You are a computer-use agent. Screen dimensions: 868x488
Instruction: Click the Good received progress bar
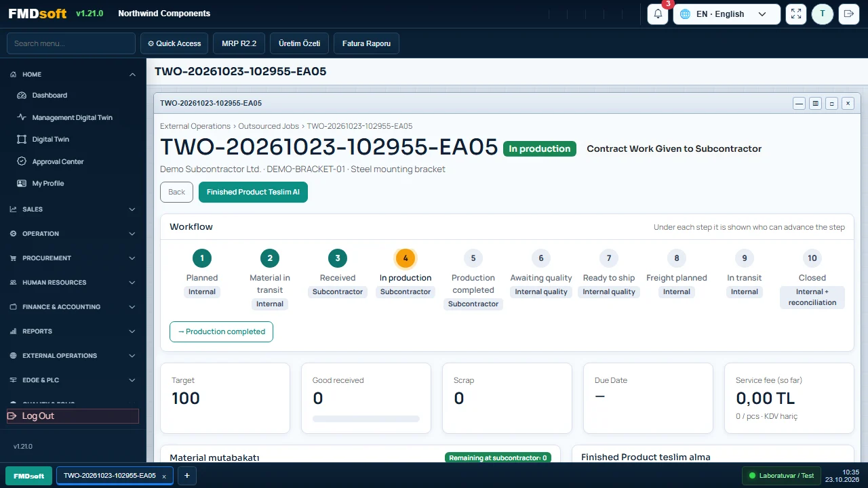366,419
